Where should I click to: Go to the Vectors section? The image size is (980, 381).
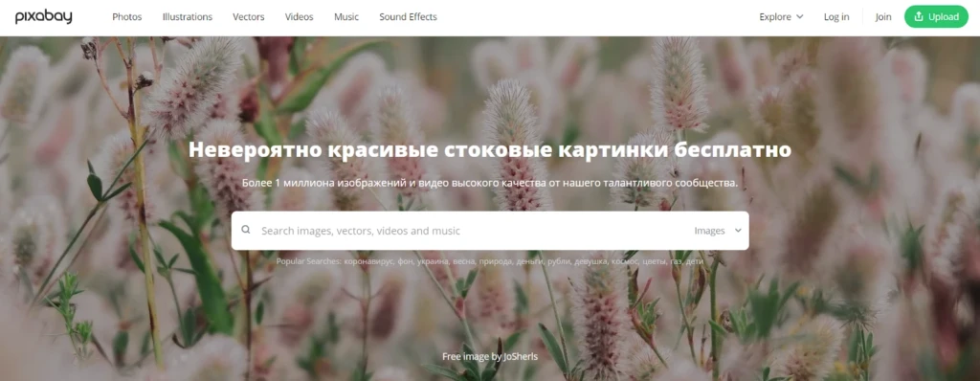248,17
